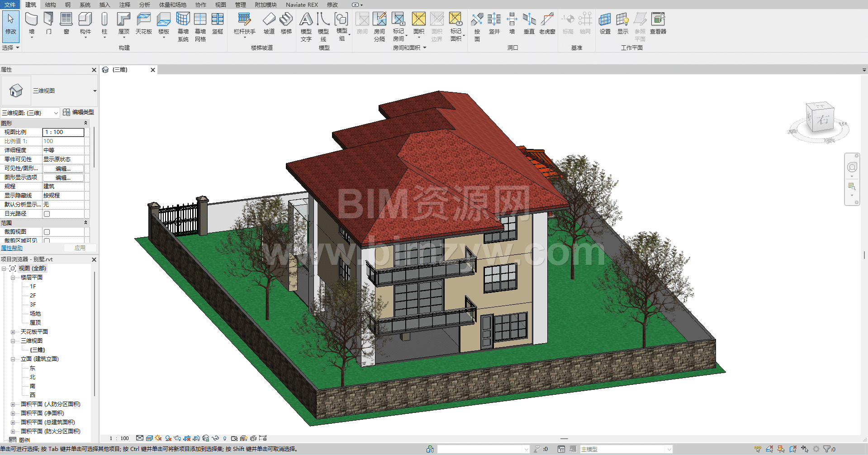
Task: Select the 幕墙系统 curtain system tool
Action: pyautogui.click(x=183, y=27)
